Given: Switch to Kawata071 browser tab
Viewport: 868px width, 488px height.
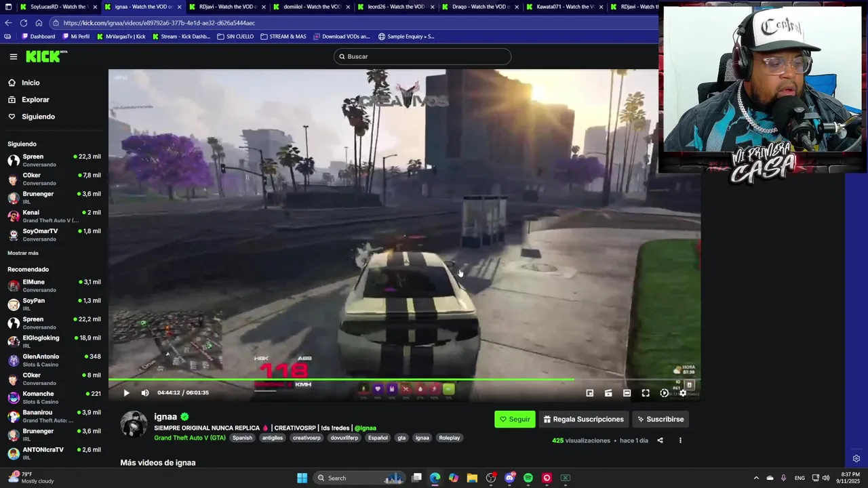Looking at the screenshot, I should pos(564,7).
